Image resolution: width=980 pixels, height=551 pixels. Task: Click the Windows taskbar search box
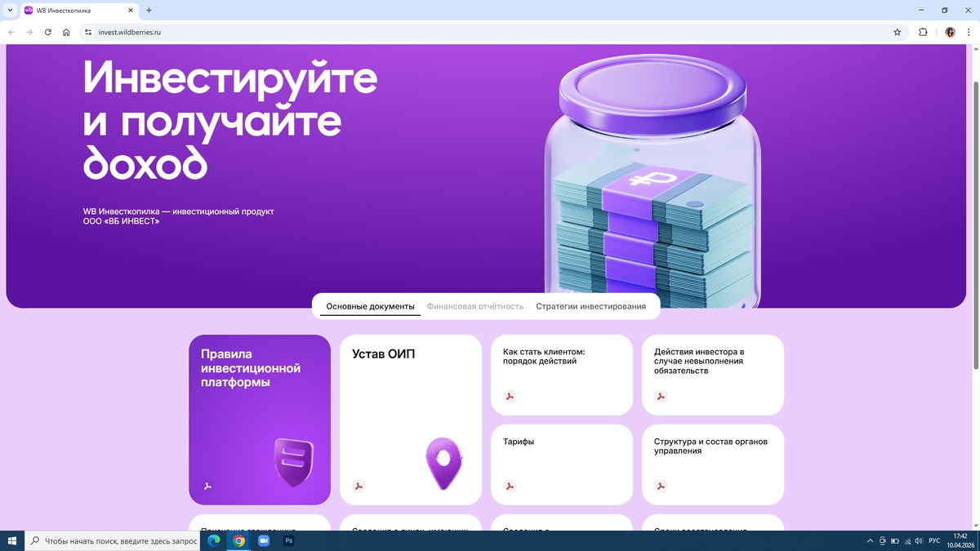112,540
